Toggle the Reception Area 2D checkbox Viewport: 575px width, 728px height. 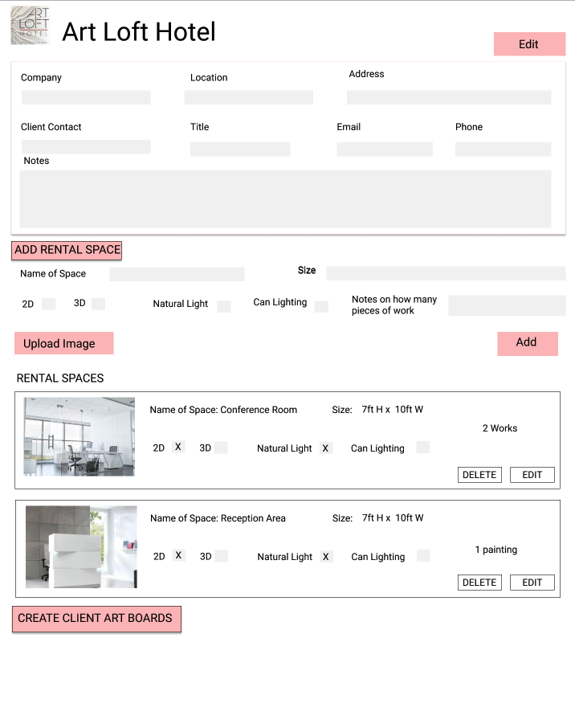[178, 555]
